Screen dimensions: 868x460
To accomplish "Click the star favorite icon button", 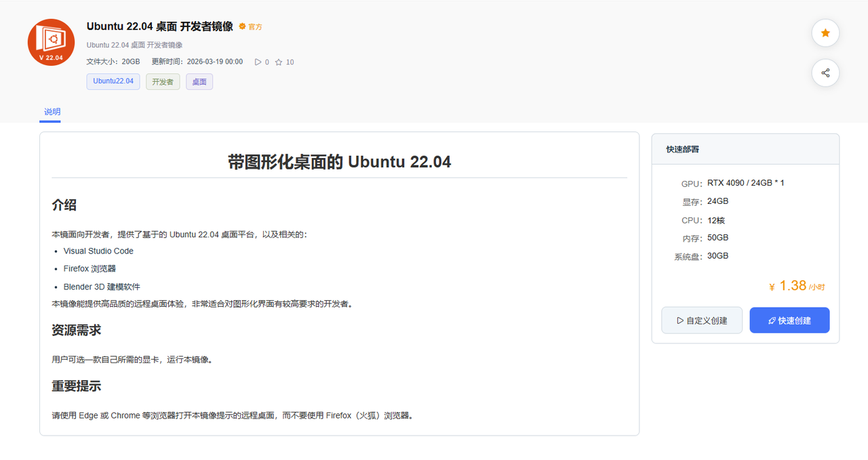I will [x=825, y=33].
